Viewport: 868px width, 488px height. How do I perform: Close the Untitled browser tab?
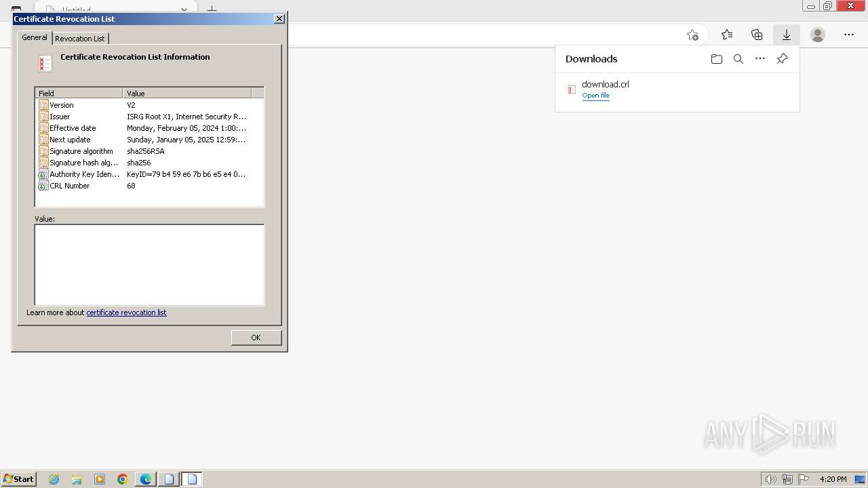(184, 9)
